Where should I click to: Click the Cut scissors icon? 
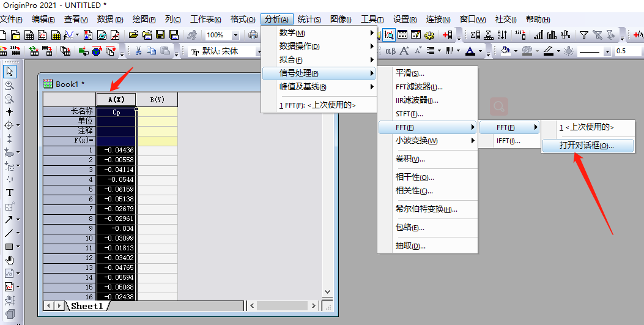(x=138, y=51)
